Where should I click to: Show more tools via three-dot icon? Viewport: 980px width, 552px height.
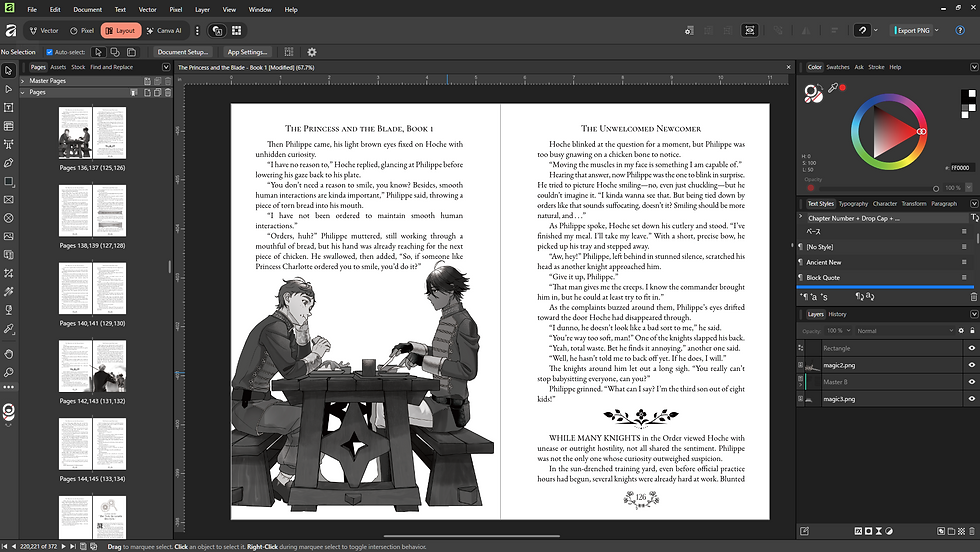(8, 387)
